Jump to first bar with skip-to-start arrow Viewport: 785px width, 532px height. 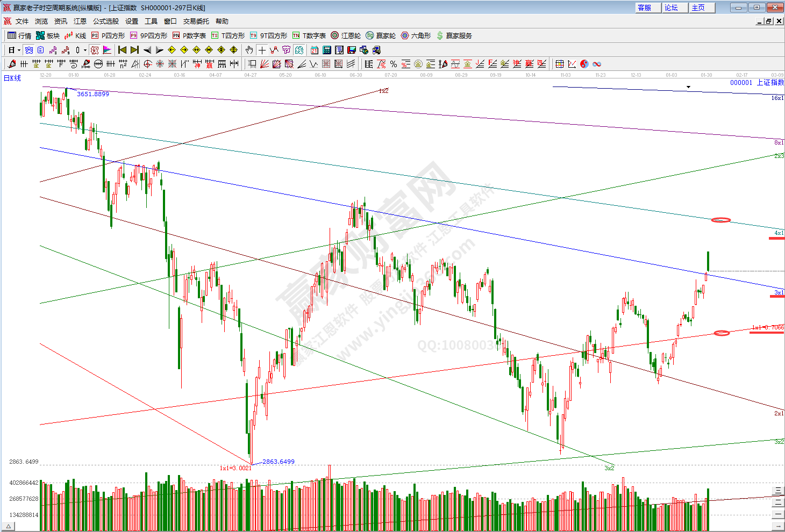coord(123,50)
